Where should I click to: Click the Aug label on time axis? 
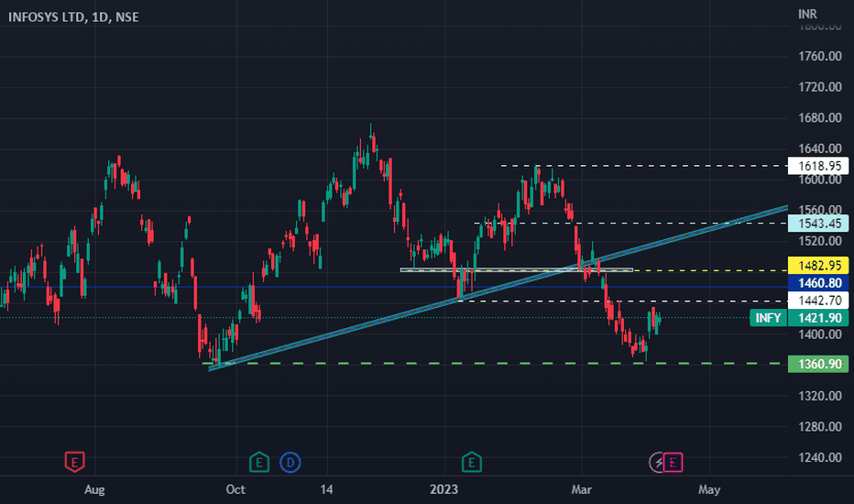click(x=94, y=489)
